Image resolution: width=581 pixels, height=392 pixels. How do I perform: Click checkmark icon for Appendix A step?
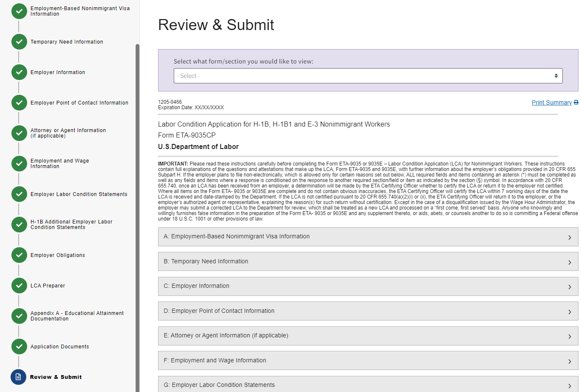pyautogui.click(x=19, y=316)
